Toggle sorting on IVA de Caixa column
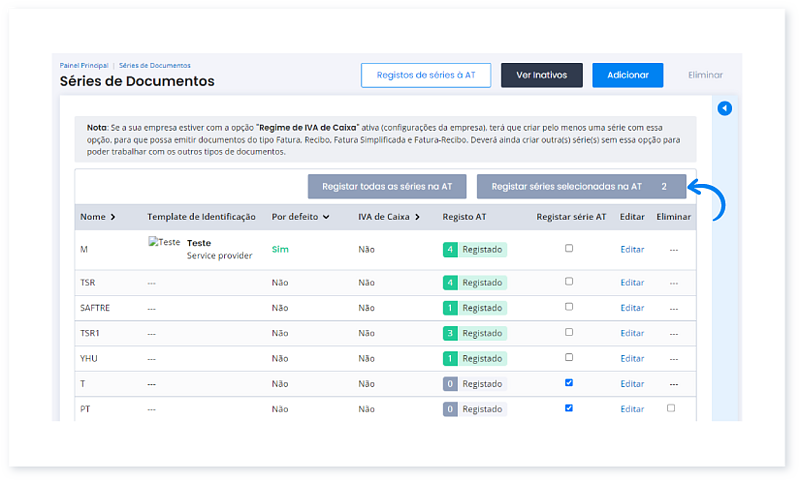800x481 pixels. click(x=416, y=217)
